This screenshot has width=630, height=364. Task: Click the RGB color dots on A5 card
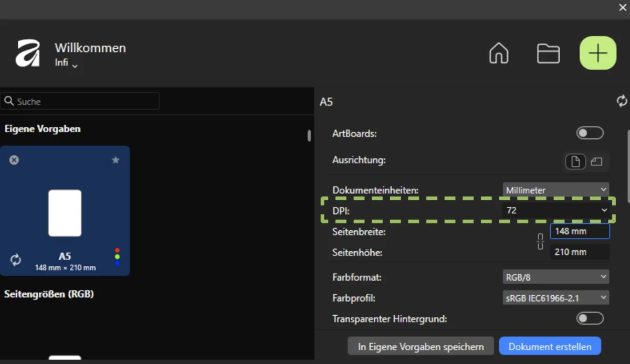[117, 256]
